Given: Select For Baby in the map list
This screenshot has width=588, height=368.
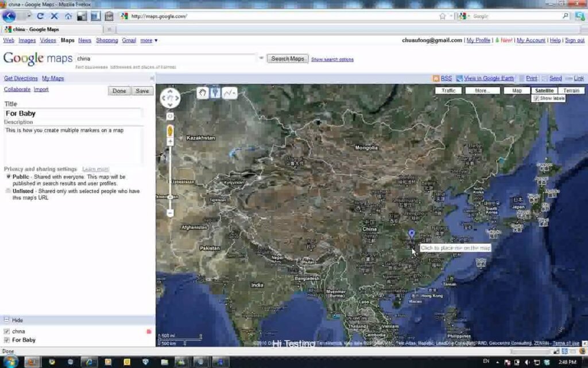Looking at the screenshot, I should pyautogui.click(x=24, y=340).
